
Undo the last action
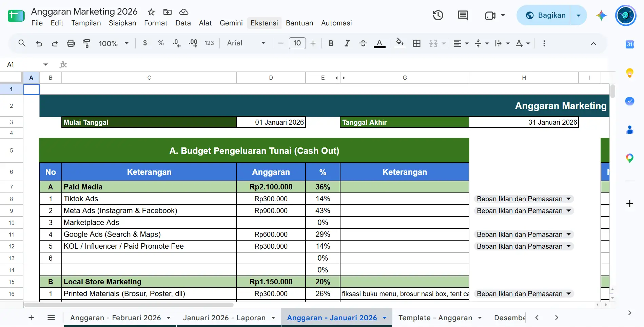tap(39, 43)
